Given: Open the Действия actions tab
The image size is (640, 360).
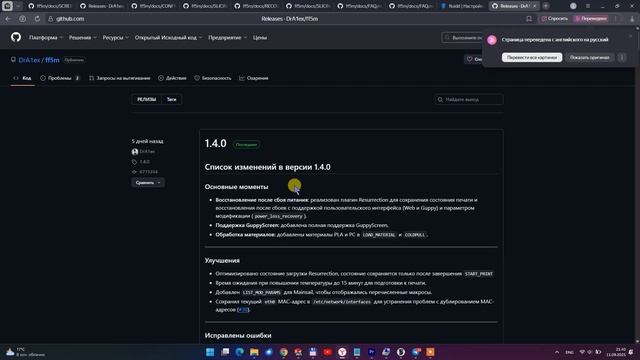Looking at the screenshot, I should [172, 78].
